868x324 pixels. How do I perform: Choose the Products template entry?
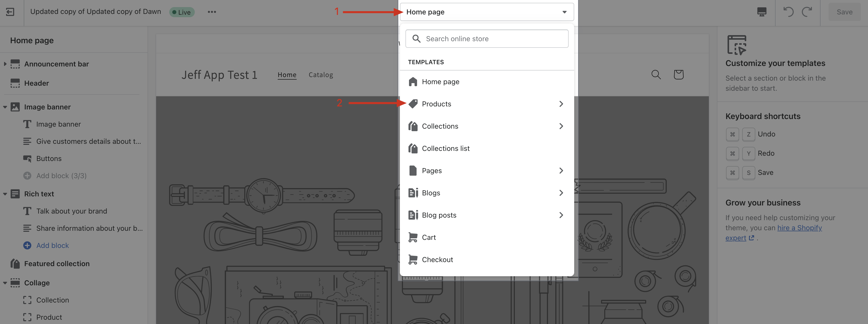point(487,104)
